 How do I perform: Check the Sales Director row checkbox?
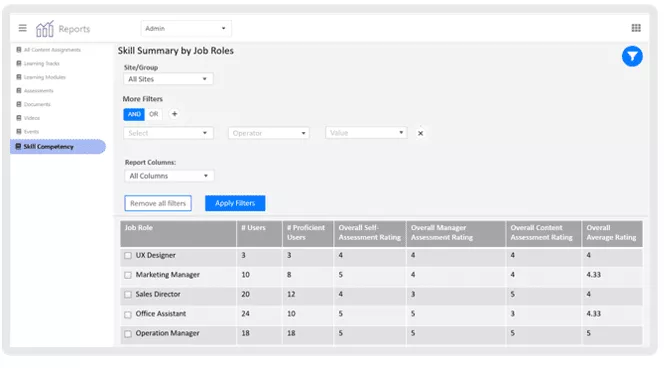point(128,295)
